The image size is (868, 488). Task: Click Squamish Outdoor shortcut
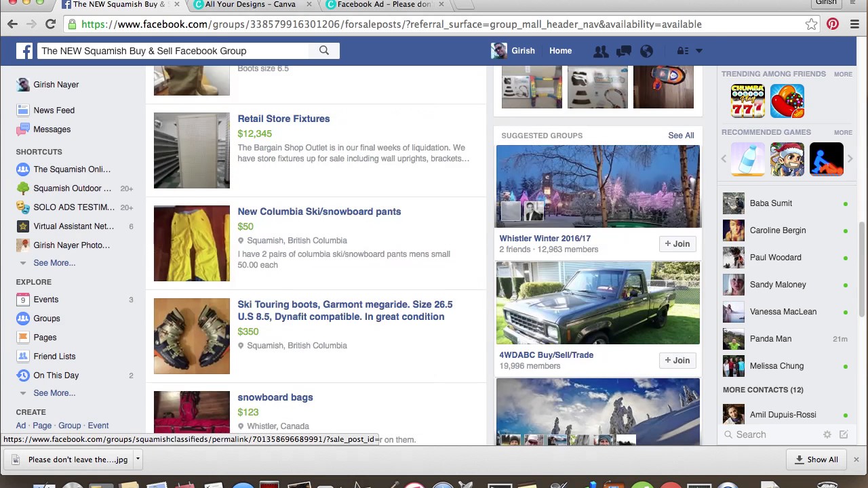pyautogui.click(x=72, y=188)
